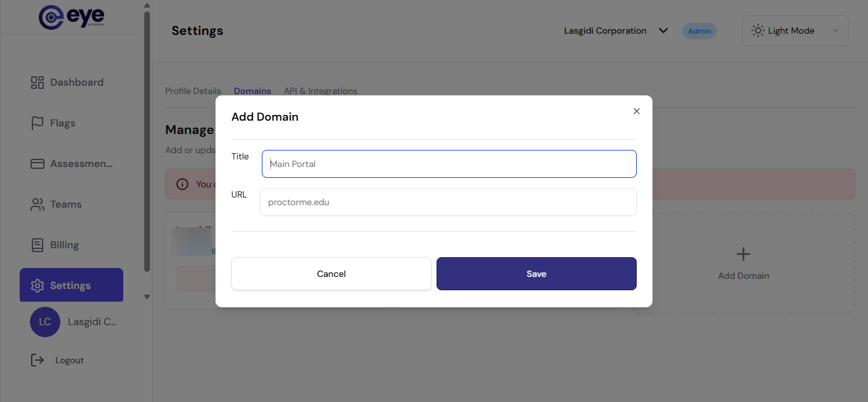Click the Dashboard grid icon
Viewport: 868px width, 402px height.
point(37,83)
